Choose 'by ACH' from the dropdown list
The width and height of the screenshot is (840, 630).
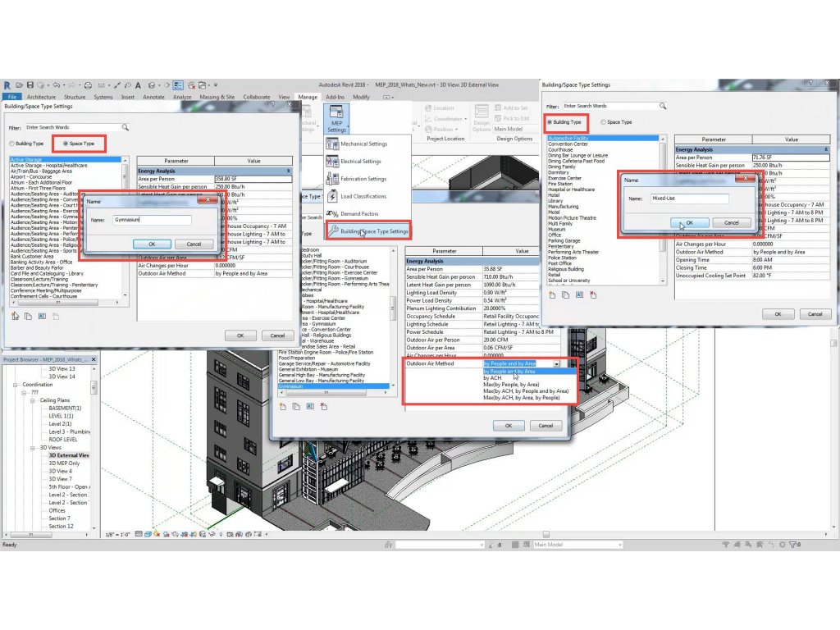click(492, 378)
